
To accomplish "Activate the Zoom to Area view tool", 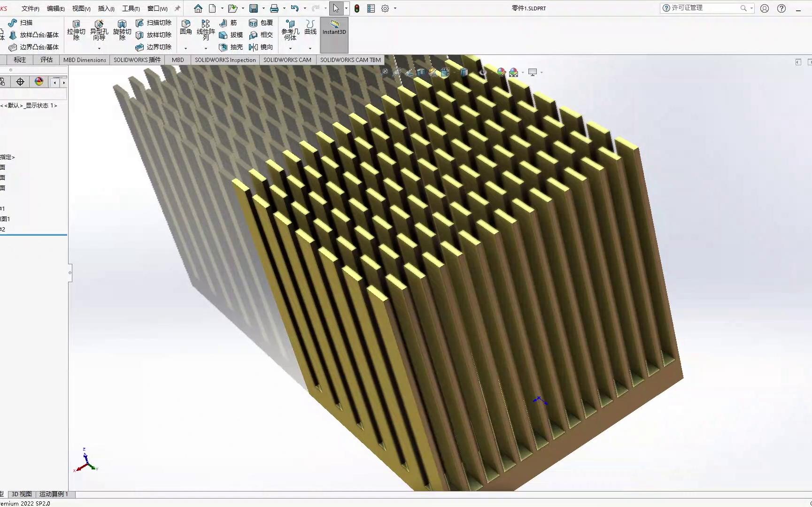I will point(397,72).
